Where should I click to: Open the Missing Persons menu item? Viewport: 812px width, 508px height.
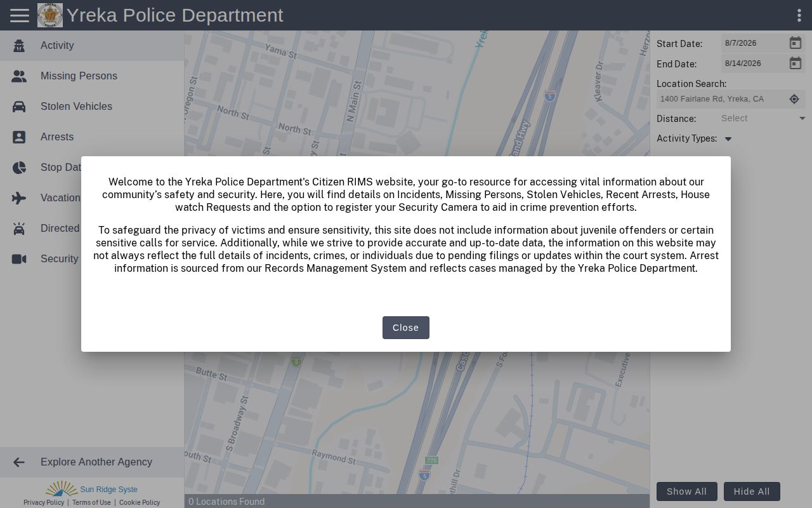coord(92,76)
